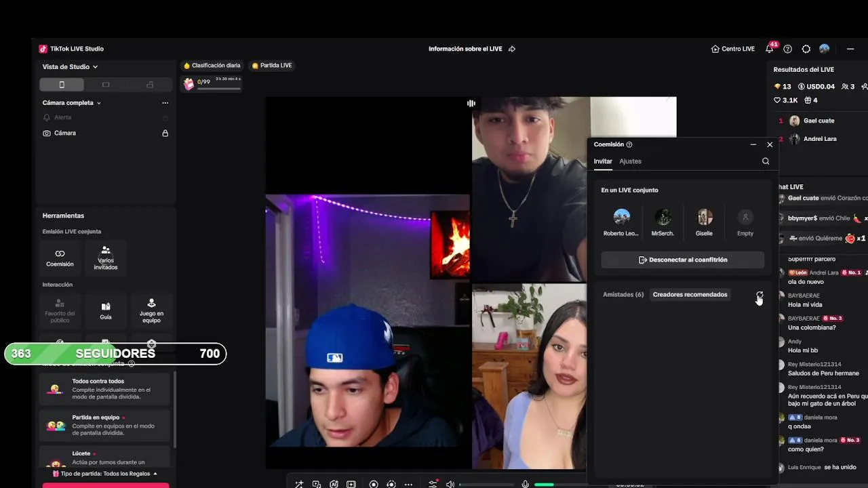Choose the Todos contra todos mode
The image size is (868, 488).
click(x=104, y=390)
